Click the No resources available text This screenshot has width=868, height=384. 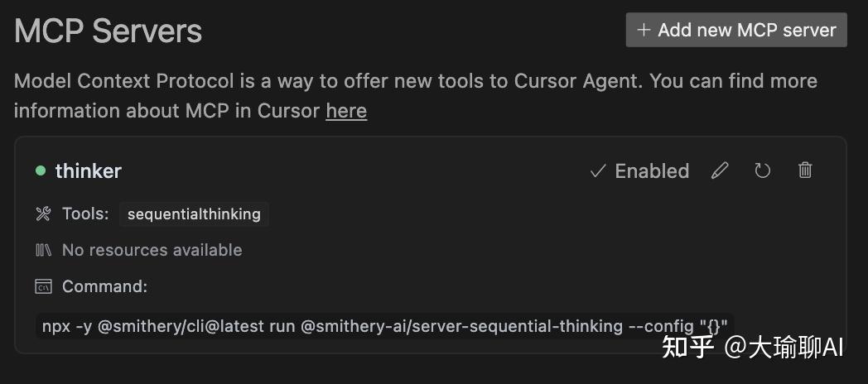[x=152, y=250]
